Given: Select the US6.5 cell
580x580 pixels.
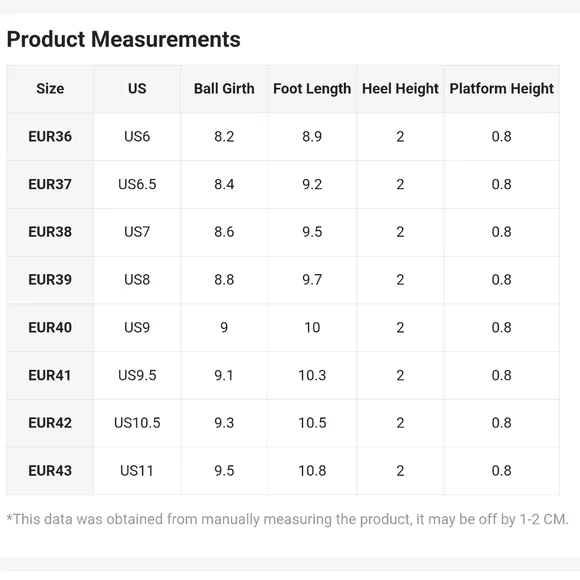Looking at the screenshot, I should click(137, 184).
